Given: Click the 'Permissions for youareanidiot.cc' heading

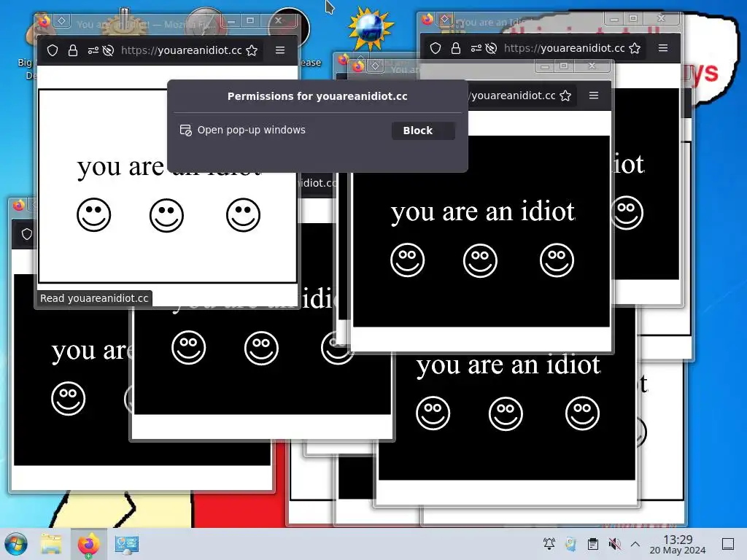Looking at the screenshot, I should pos(317,96).
